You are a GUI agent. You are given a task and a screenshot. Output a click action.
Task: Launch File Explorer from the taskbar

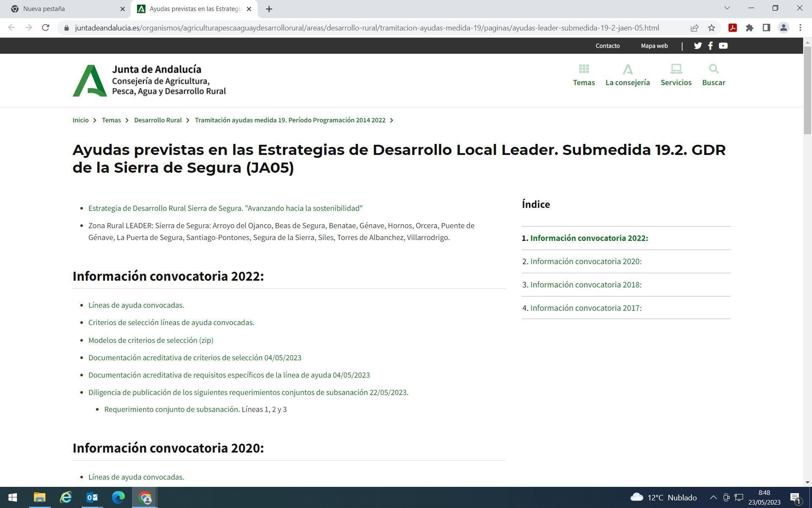click(x=39, y=497)
